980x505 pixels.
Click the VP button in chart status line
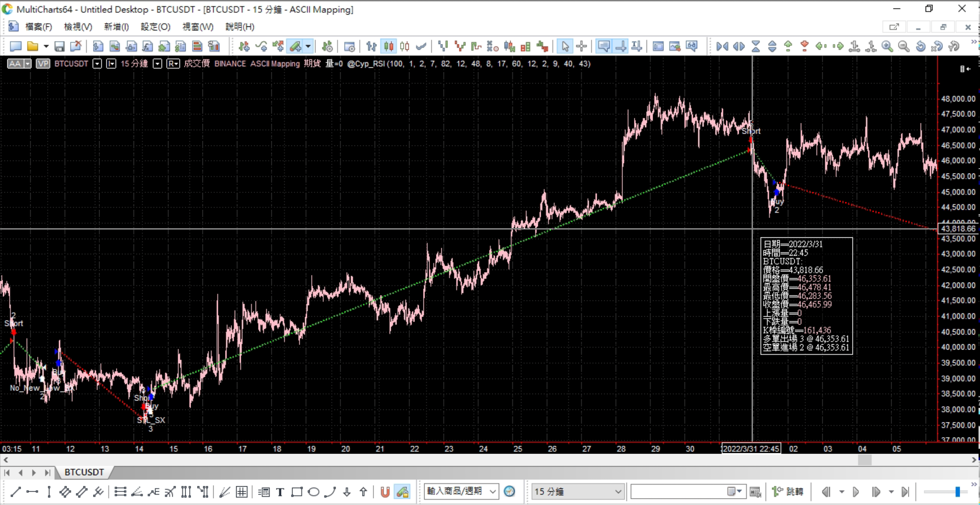tap(43, 64)
